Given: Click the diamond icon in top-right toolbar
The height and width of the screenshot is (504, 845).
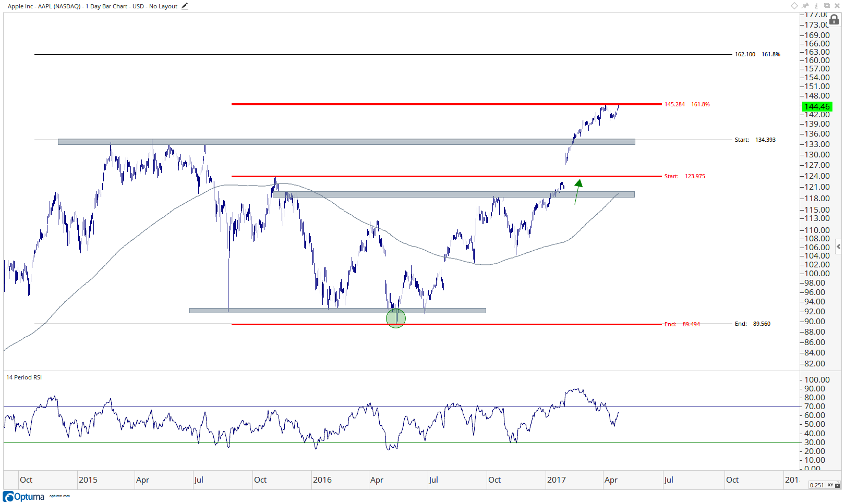Looking at the screenshot, I should click(x=794, y=6).
